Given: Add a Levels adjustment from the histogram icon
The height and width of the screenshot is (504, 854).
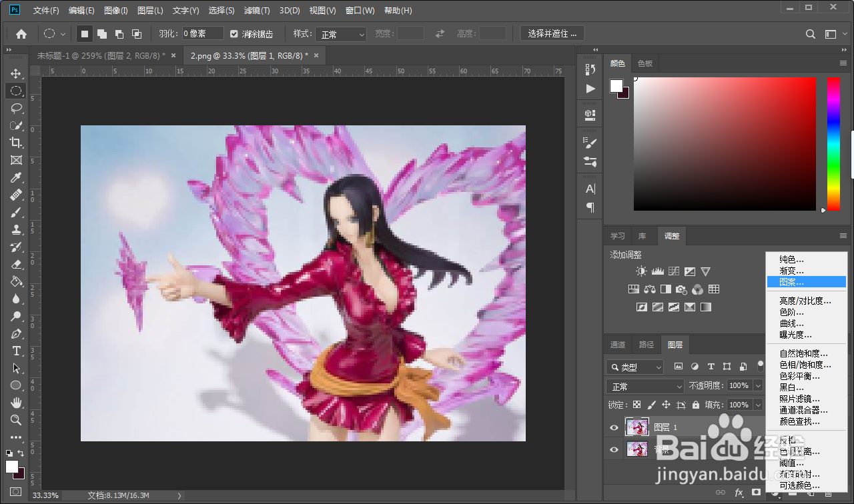Looking at the screenshot, I should click(x=657, y=271).
